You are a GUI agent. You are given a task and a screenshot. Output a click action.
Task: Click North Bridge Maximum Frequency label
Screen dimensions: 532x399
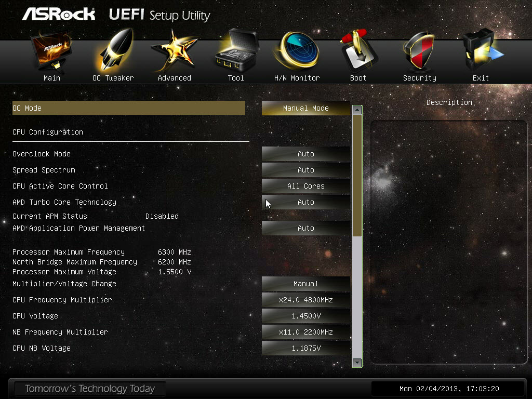click(75, 262)
